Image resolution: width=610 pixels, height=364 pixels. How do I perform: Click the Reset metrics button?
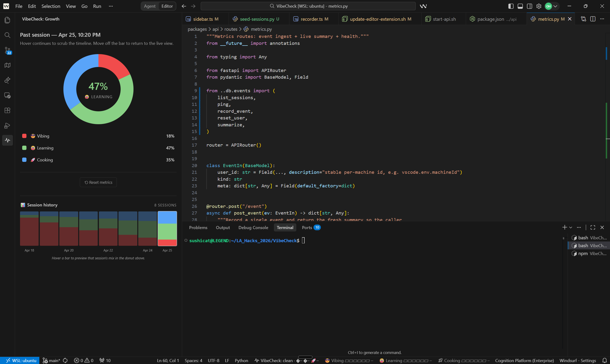(x=98, y=182)
